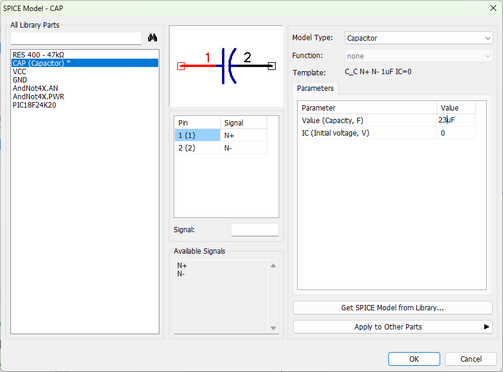Click the Signal column header
The image size is (503, 372).
pos(244,123)
